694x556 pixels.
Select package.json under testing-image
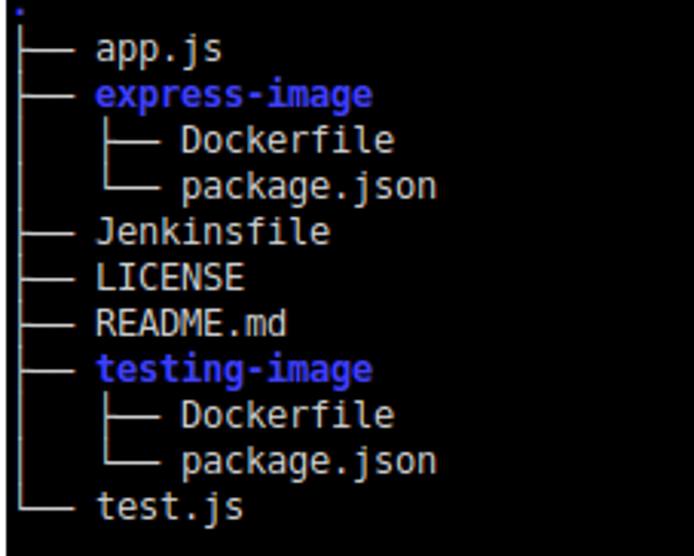pos(308,461)
